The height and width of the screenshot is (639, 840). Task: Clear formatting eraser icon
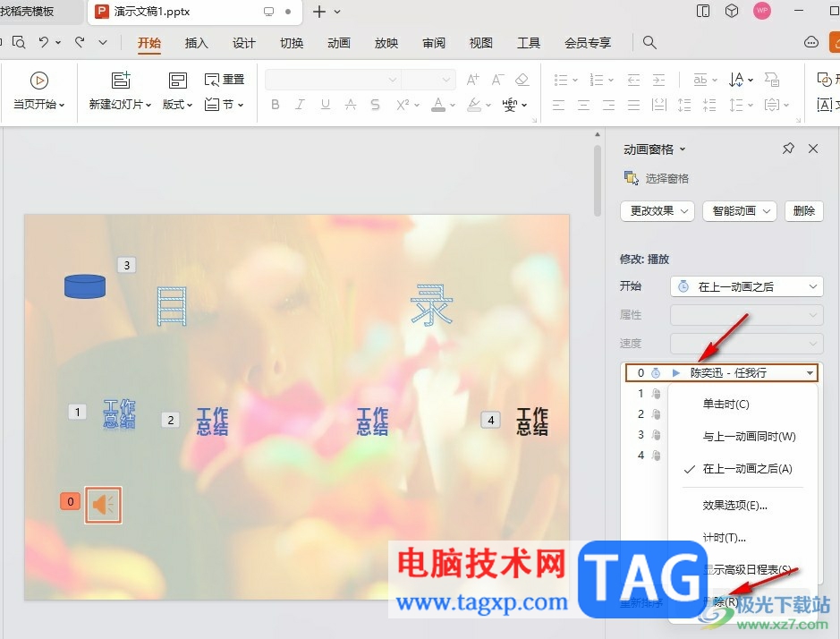[x=522, y=80]
